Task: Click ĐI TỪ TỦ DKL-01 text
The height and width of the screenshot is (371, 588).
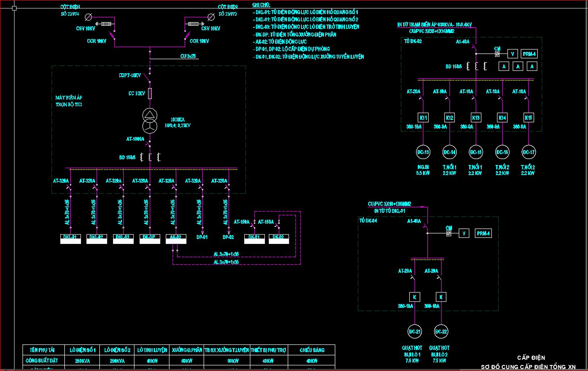Action: point(390,210)
